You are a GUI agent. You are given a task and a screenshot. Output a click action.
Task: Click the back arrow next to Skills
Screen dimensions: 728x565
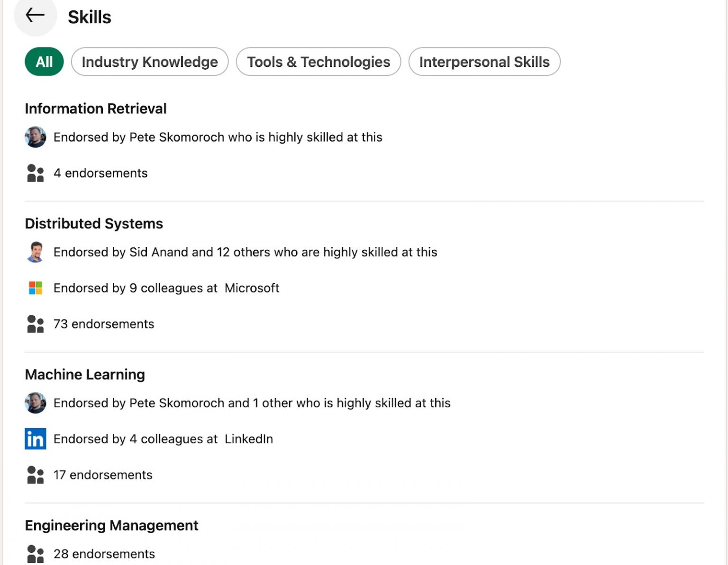click(x=35, y=16)
